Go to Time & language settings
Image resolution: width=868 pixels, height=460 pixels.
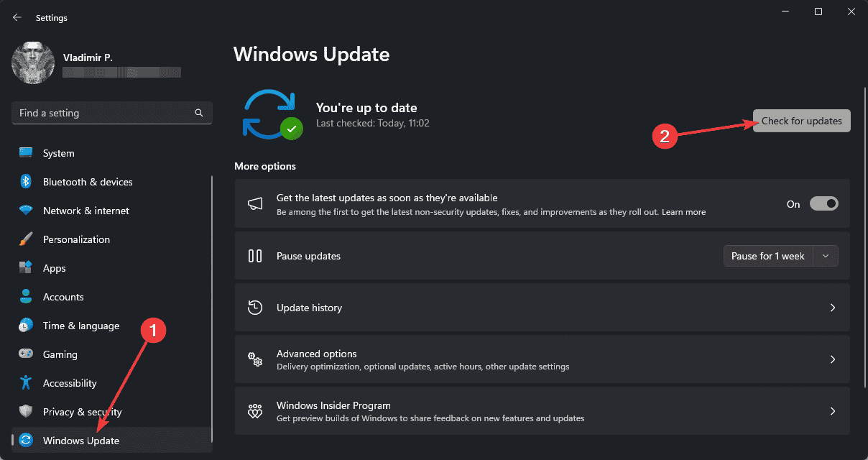pyautogui.click(x=111, y=326)
